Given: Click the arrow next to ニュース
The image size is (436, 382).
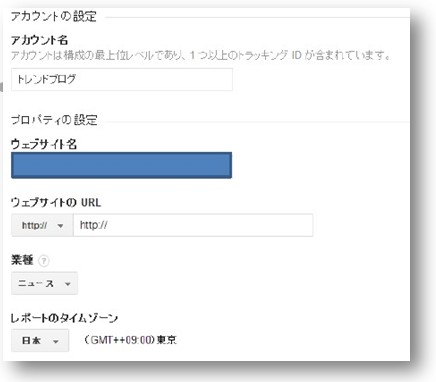Looking at the screenshot, I should tap(68, 284).
